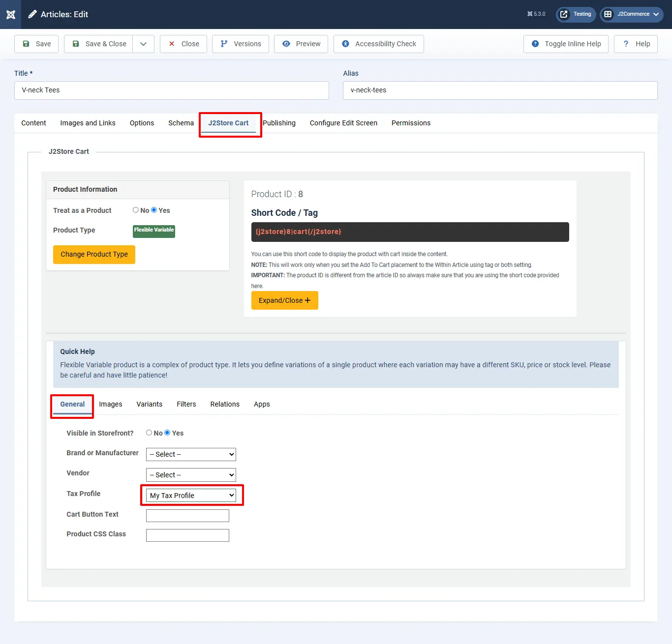Open the Help button
This screenshot has width=672, height=644.
coord(636,44)
